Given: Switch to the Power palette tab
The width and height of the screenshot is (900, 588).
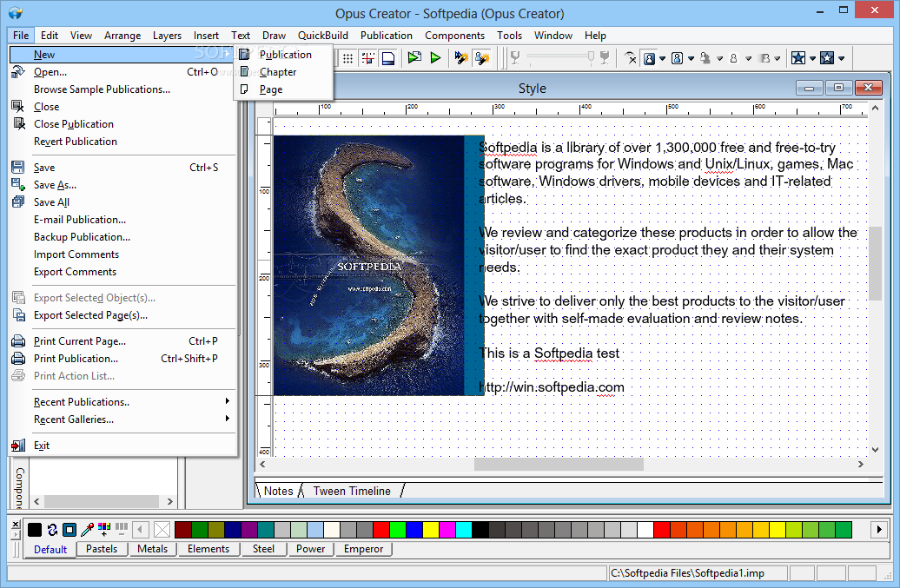Looking at the screenshot, I should 310,549.
